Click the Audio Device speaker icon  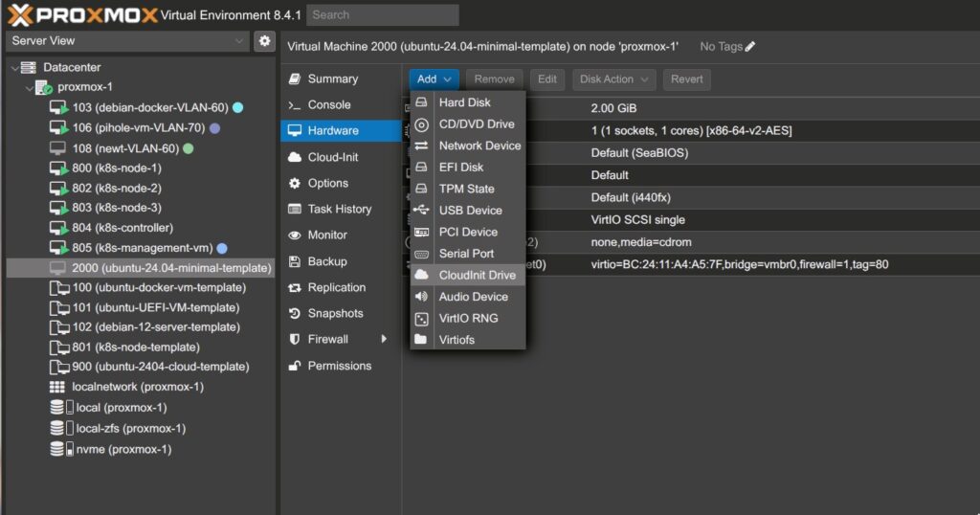tap(421, 296)
